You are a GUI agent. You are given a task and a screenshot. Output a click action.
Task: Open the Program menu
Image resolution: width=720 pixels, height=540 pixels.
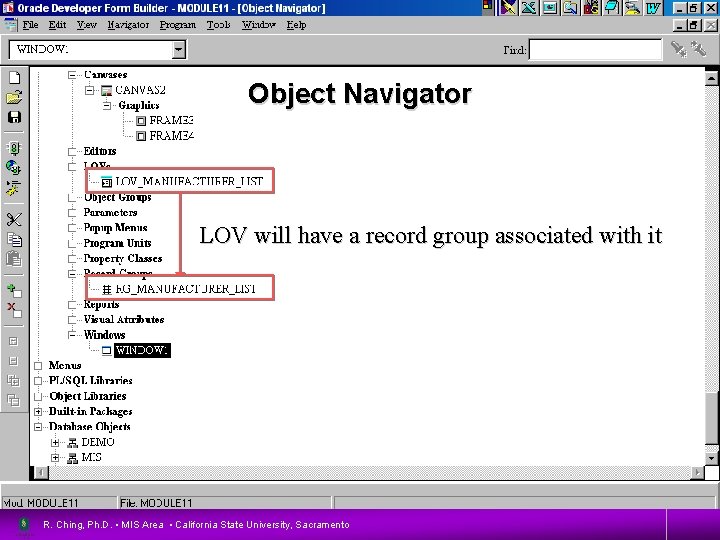point(178,25)
